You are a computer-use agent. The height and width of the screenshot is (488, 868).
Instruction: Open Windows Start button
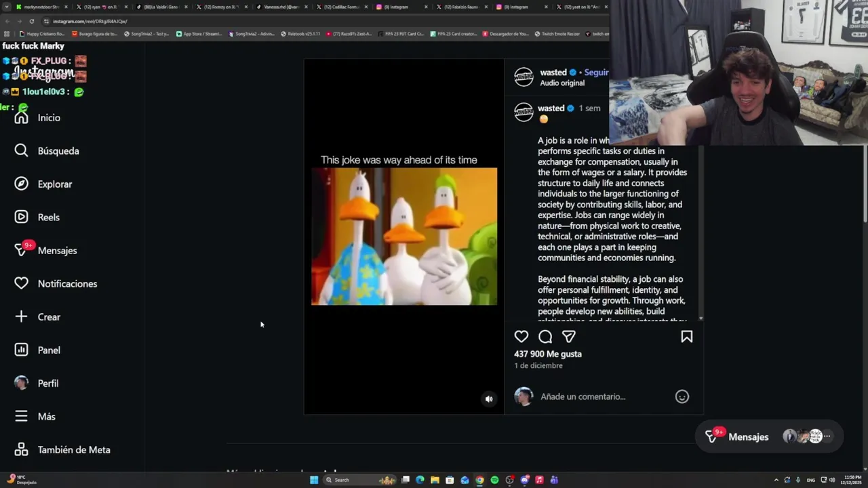pos(314,480)
